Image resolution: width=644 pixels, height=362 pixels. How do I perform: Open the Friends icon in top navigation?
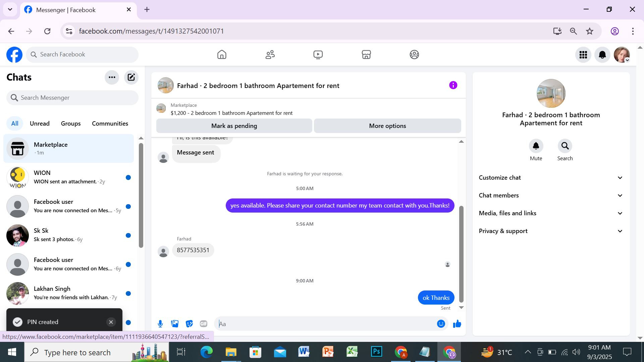[270, 54]
